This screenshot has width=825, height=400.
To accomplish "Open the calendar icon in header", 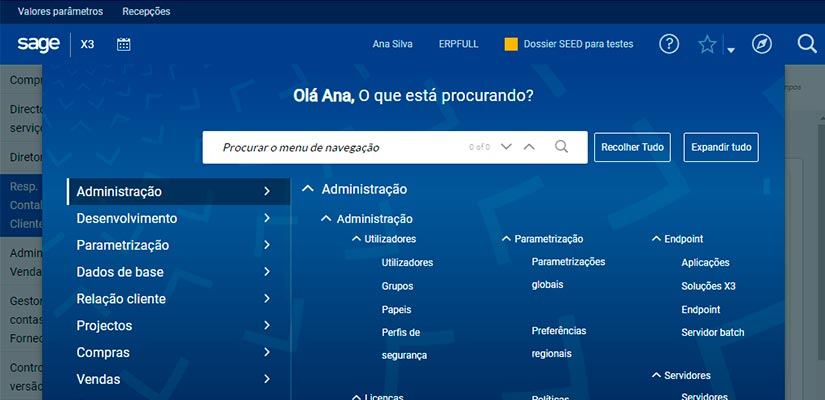I will pyautogui.click(x=124, y=44).
